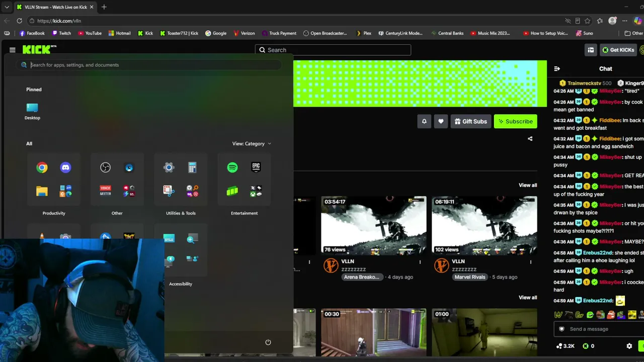This screenshot has height=362, width=644.
Task: Open the pinned Desktop shortcut
Action: pyautogui.click(x=32, y=111)
